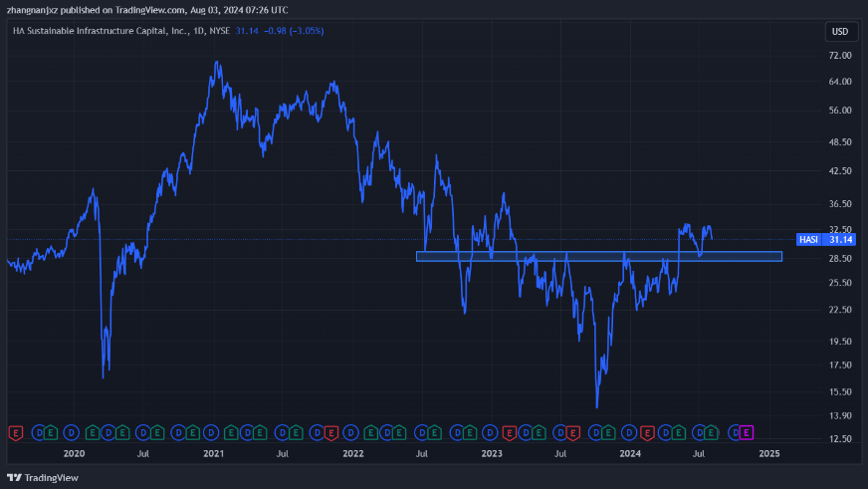Screen dimensions: 868x489
Task: Click the 2025 time axis label
Action: pyautogui.click(x=769, y=453)
